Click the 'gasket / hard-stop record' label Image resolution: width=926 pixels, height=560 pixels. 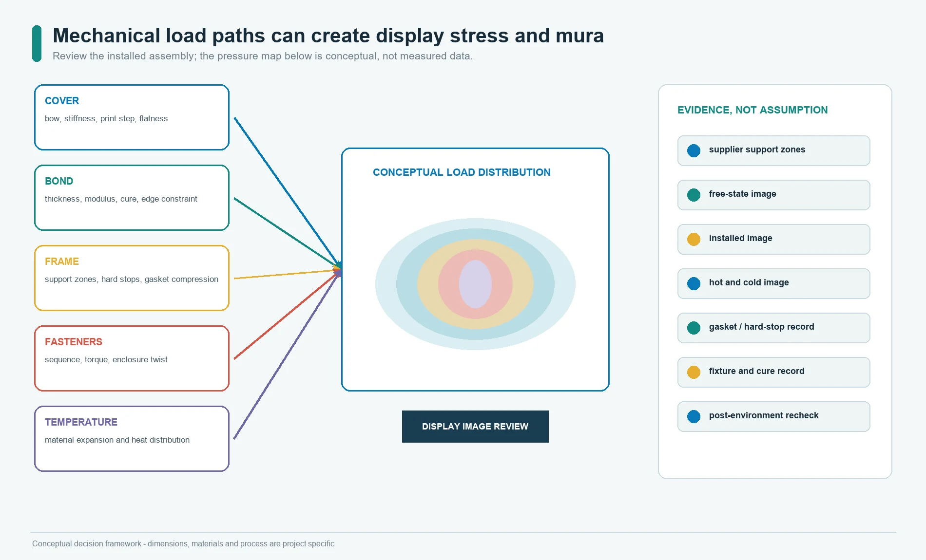coord(761,327)
